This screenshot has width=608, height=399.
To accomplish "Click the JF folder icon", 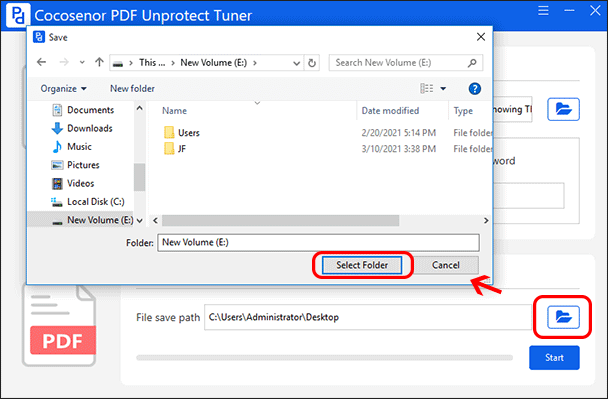I will (x=169, y=149).
